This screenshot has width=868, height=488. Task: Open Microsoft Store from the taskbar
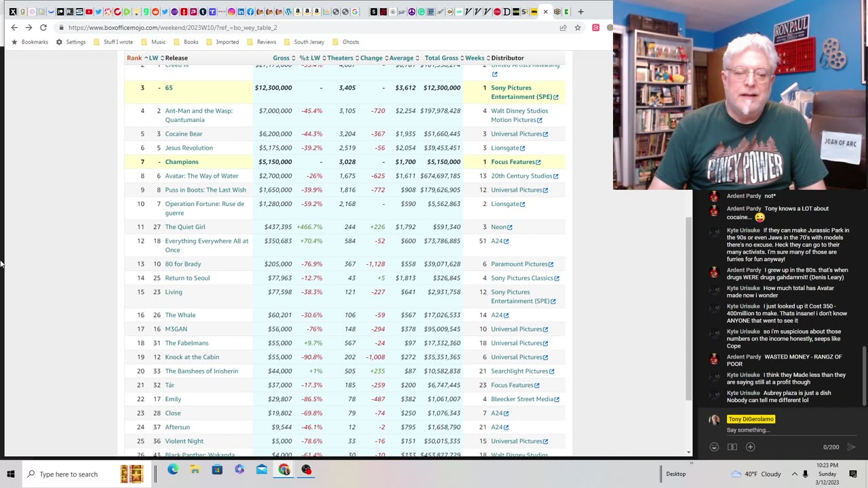(217, 470)
